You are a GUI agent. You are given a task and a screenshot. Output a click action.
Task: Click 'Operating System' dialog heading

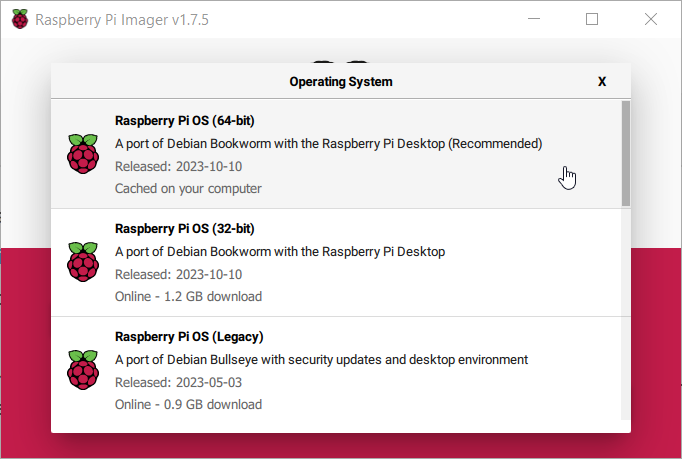[341, 81]
